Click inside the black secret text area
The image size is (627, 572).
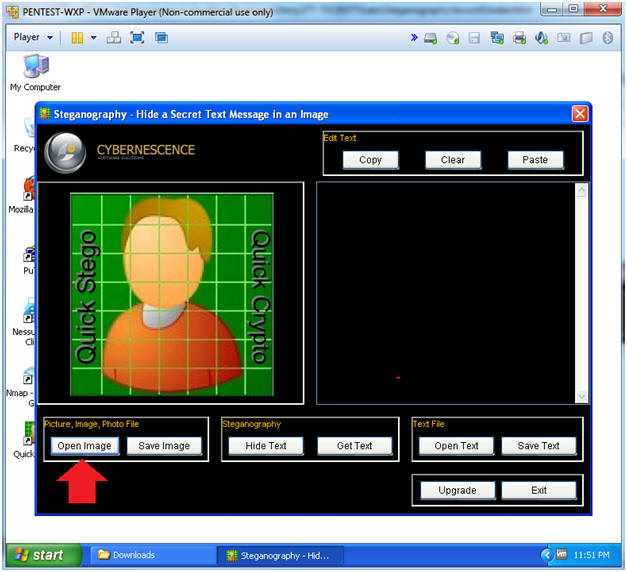click(446, 293)
